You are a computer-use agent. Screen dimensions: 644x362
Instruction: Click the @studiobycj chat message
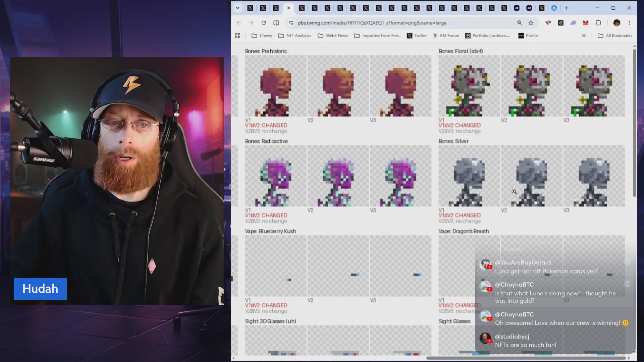pos(555,341)
